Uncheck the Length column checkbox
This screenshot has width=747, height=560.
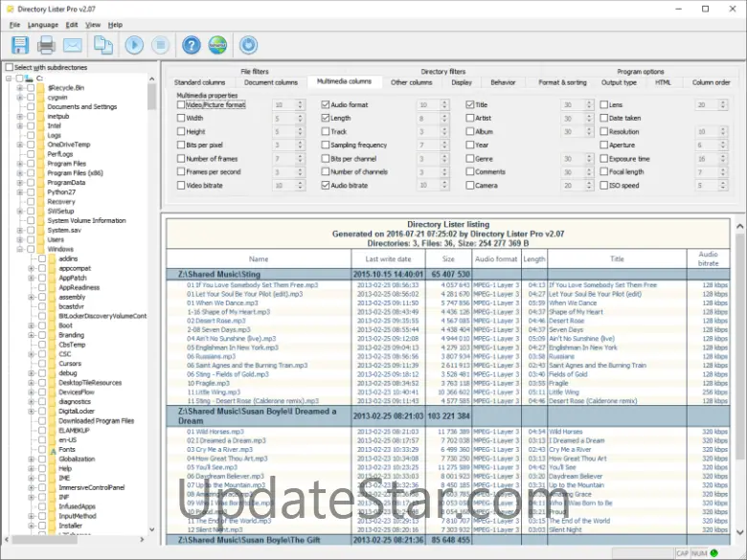pyautogui.click(x=326, y=118)
